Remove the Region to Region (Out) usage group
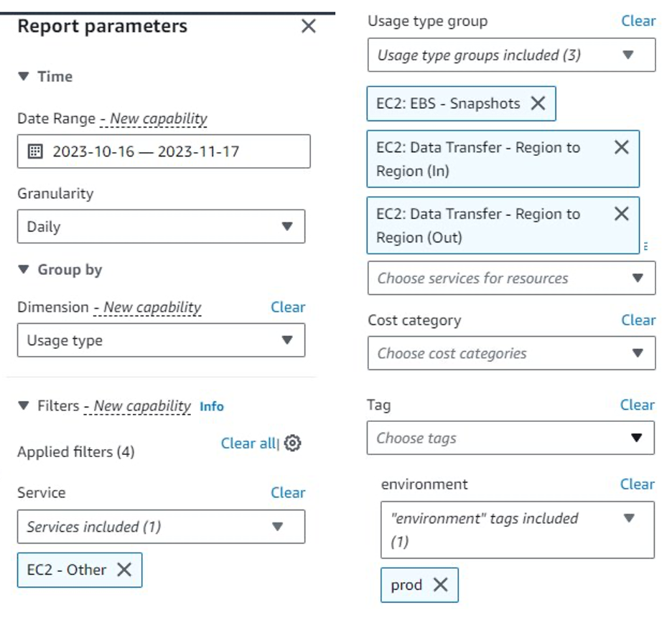672x620 pixels. [622, 213]
